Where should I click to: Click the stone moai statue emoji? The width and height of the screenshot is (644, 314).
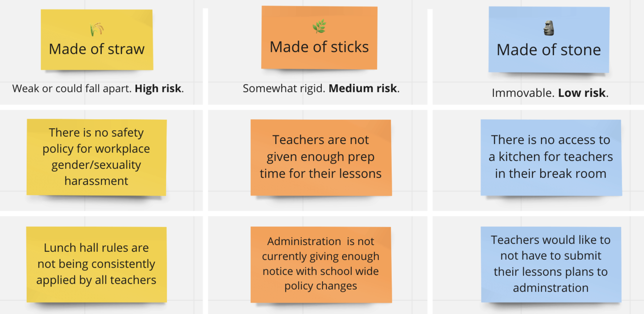click(x=549, y=28)
